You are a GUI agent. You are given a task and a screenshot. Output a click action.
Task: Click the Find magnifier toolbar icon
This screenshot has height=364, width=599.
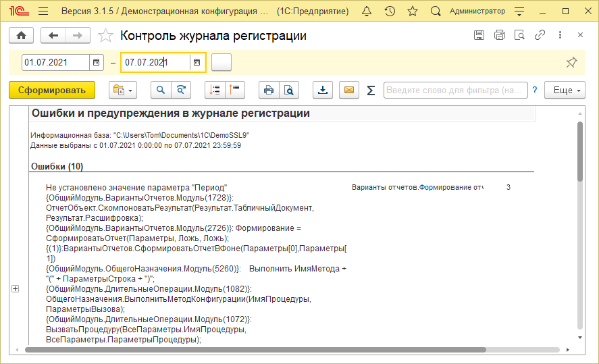(161, 90)
